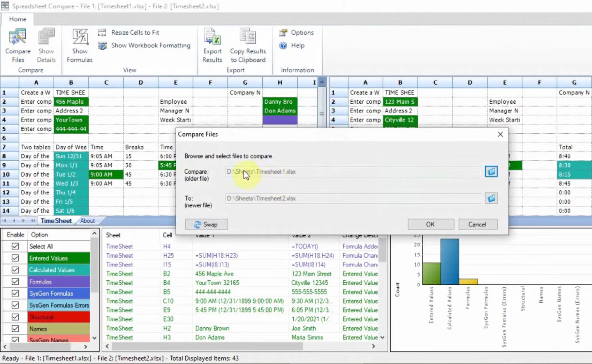Select the Entered Values green color swatch

pyautogui.click(x=59, y=258)
